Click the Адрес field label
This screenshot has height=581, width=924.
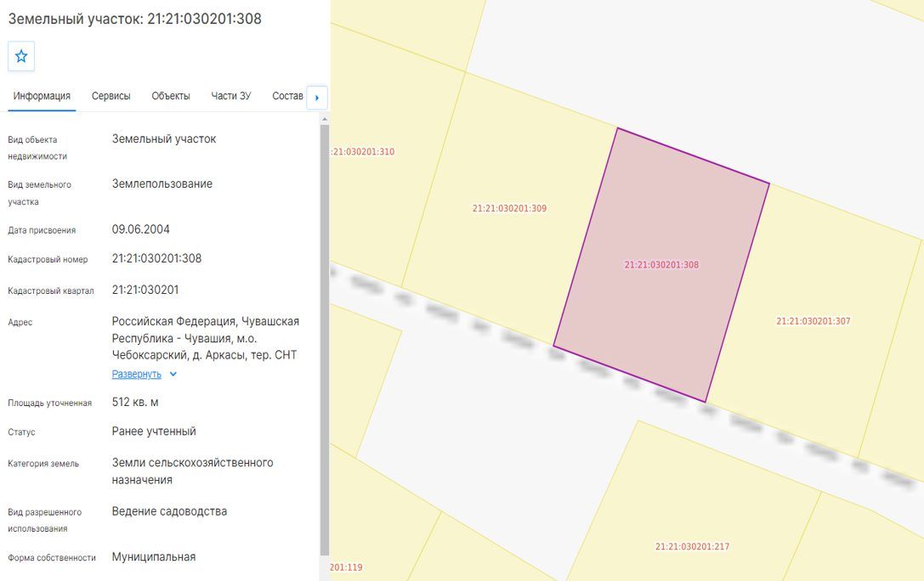(x=20, y=323)
